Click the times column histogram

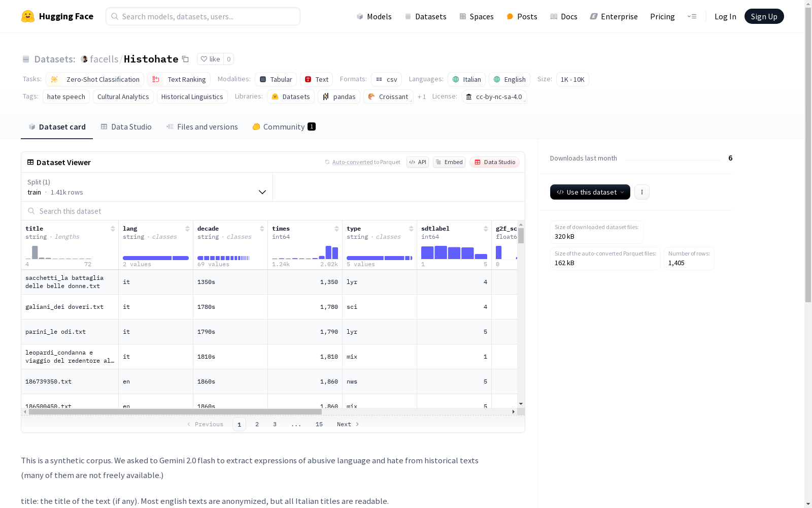[305, 252]
